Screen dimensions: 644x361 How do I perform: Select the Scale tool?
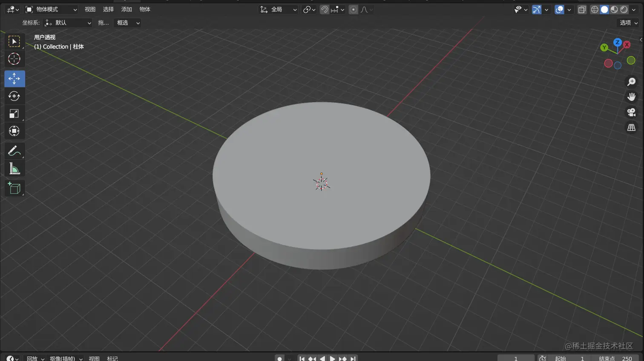14,114
